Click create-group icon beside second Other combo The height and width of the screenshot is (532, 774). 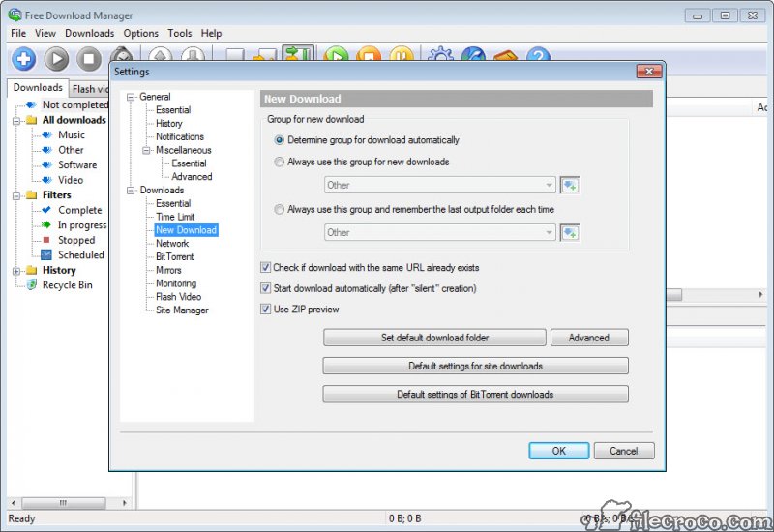click(570, 233)
